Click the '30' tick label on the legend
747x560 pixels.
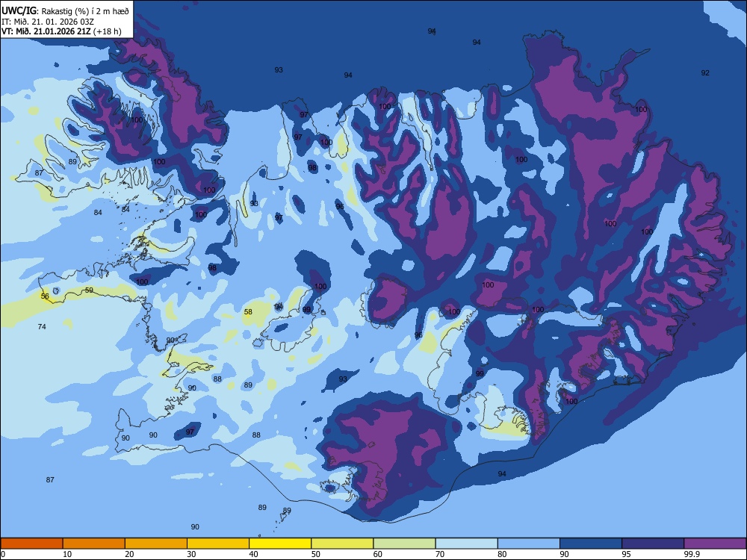191,554
